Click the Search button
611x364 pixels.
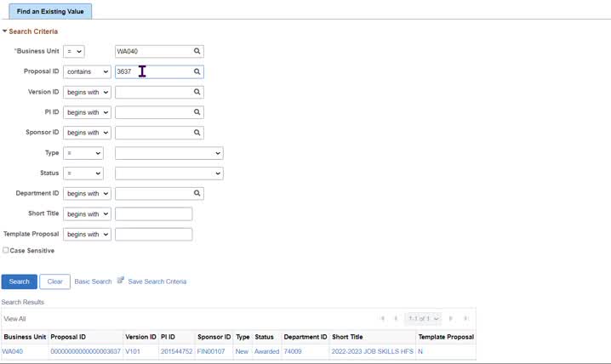[19, 282]
